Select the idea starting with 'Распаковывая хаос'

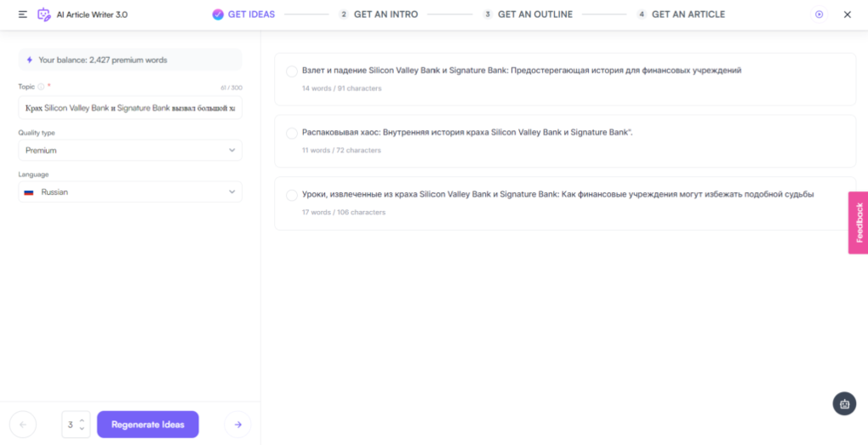tap(292, 134)
